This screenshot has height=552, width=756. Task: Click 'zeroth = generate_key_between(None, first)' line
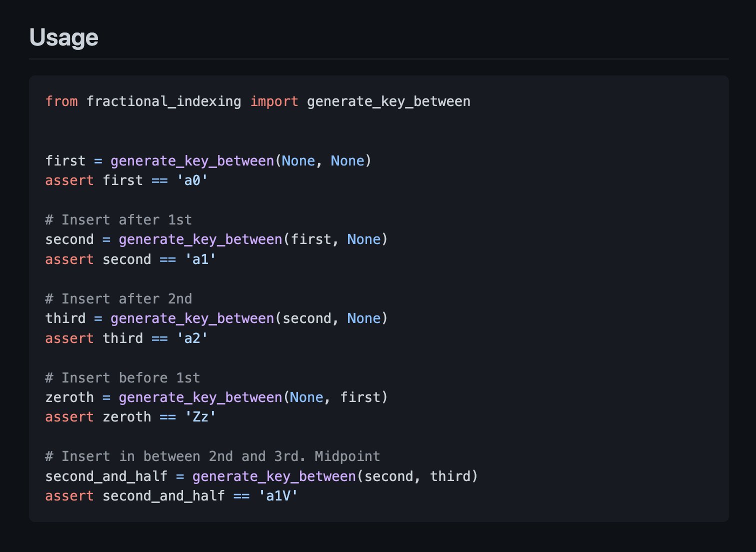(216, 397)
